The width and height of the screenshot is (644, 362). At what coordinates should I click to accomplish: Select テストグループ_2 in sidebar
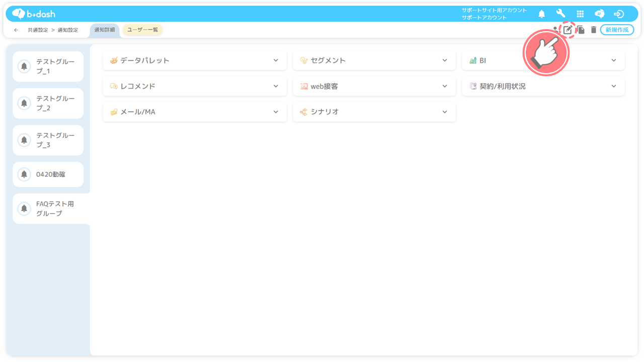click(x=48, y=103)
